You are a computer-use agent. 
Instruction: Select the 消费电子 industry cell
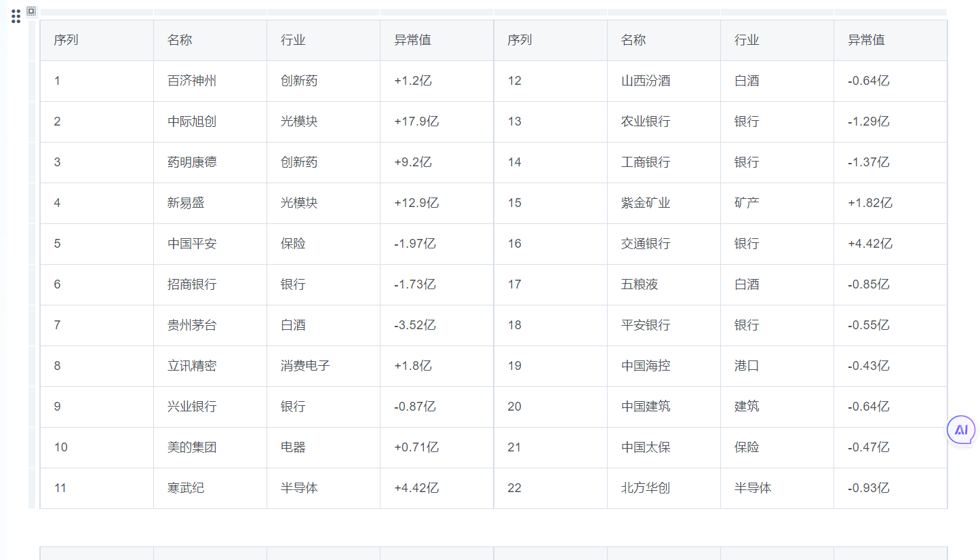click(x=305, y=366)
